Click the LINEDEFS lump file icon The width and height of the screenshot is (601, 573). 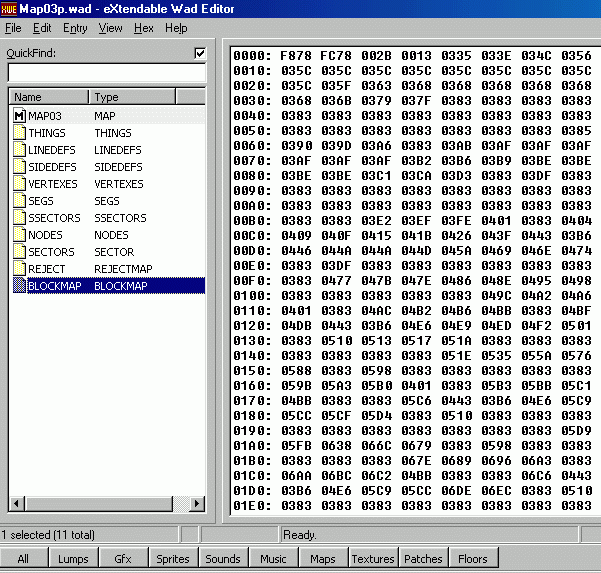(19, 150)
